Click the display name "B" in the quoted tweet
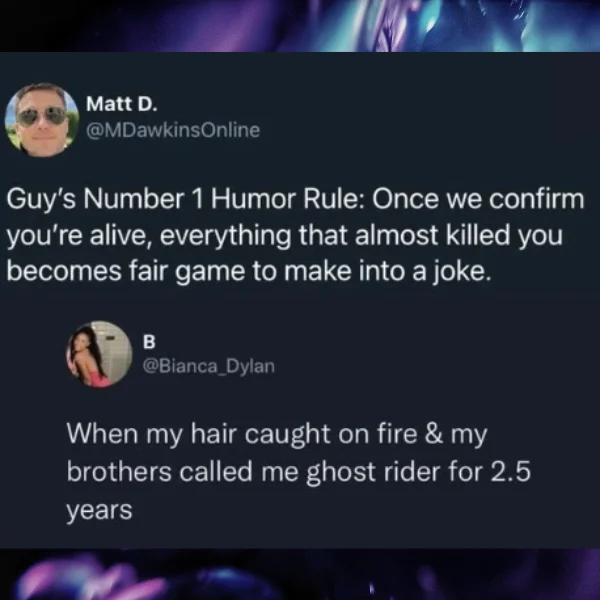 click(149, 342)
